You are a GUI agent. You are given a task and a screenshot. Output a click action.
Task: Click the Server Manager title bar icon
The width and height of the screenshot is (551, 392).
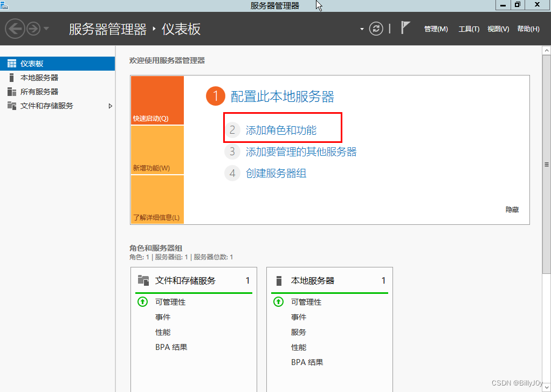pyautogui.click(x=4, y=5)
